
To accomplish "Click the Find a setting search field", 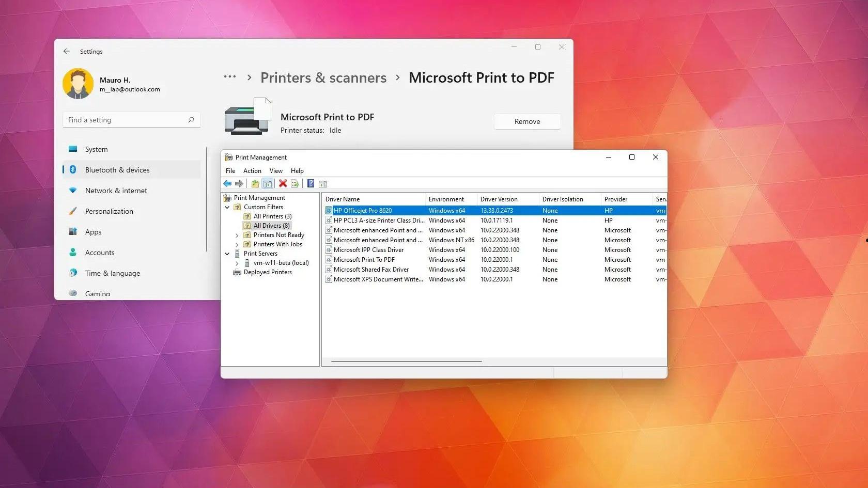I will tap(132, 120).
